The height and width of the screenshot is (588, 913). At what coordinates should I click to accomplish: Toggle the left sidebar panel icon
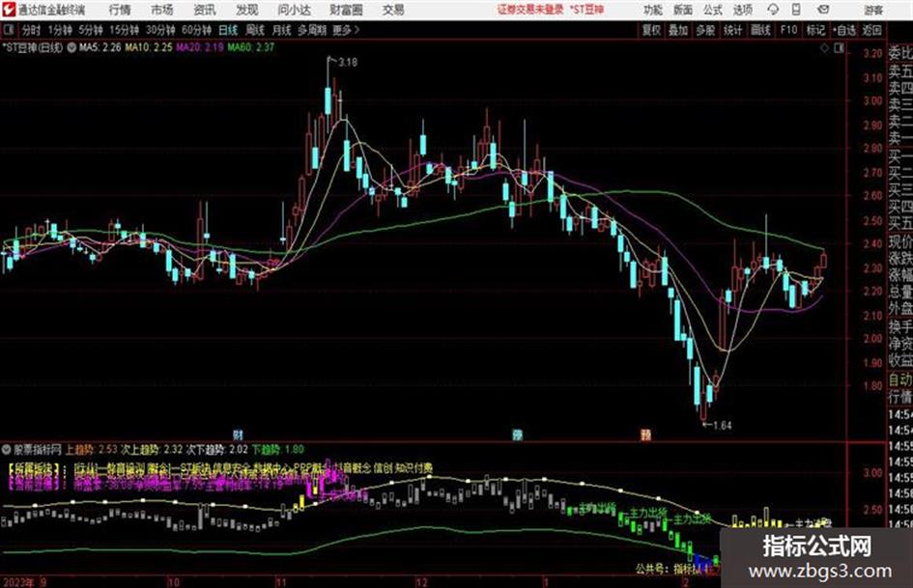(x=9, y=30)
